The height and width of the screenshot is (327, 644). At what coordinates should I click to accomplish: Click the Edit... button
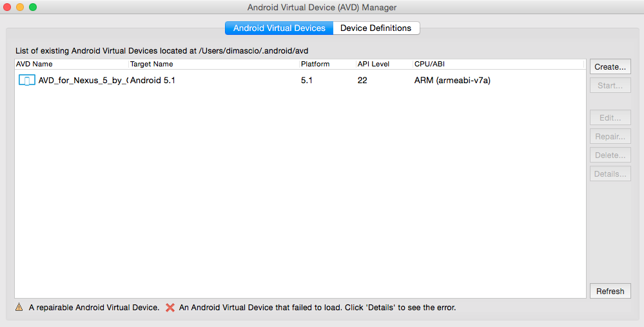click(x=610, y=118)
